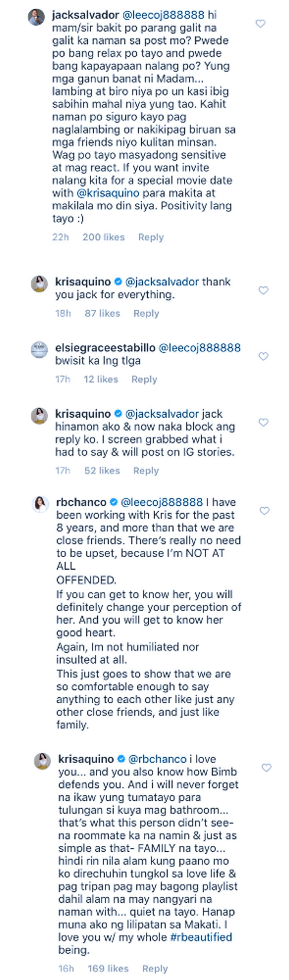Like krisaquino's "hinamon ako" comment heart
This screenshot has height=980, width=289.
[x=263, y=422]
